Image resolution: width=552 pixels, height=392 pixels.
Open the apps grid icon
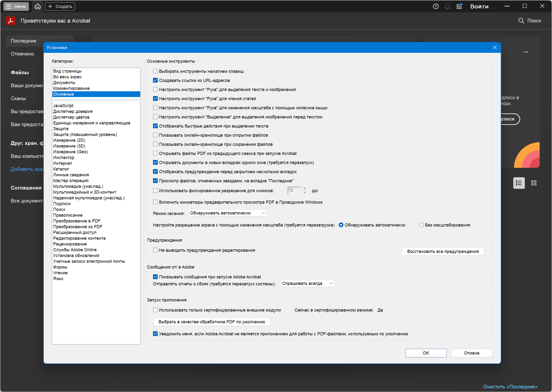tap(459, 6)
